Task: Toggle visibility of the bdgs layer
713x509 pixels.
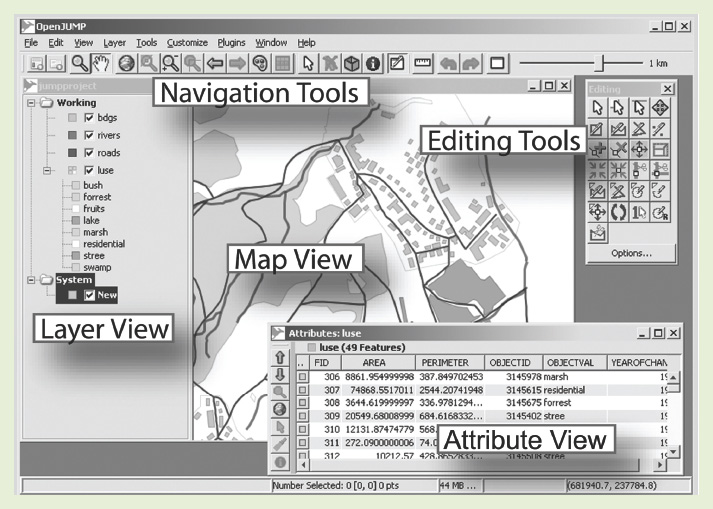Action: [x=90, y=119]
